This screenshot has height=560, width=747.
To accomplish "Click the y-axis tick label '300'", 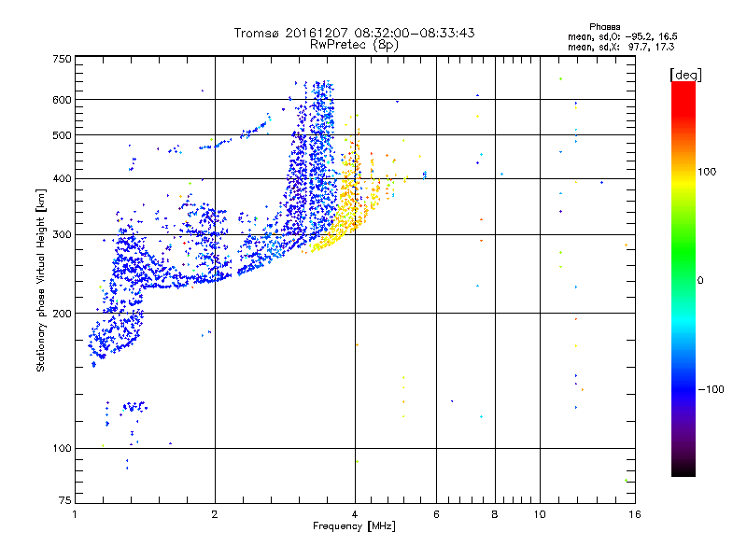I will 62,235.
